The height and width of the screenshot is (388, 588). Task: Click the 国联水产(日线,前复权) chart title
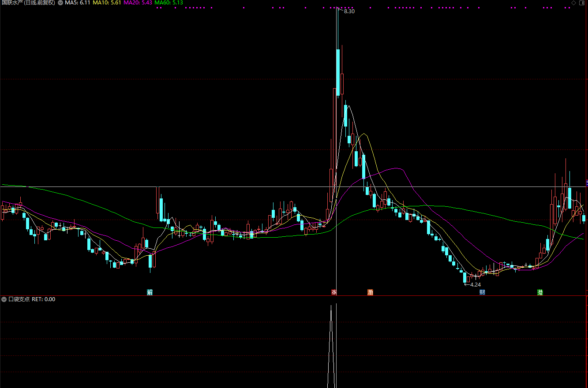(x=29, y=3)
